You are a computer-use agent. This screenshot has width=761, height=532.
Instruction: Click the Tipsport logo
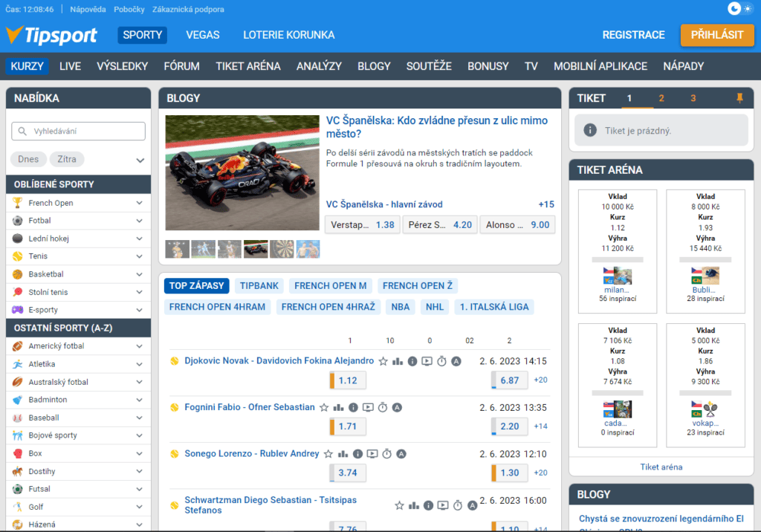point(51,35)
